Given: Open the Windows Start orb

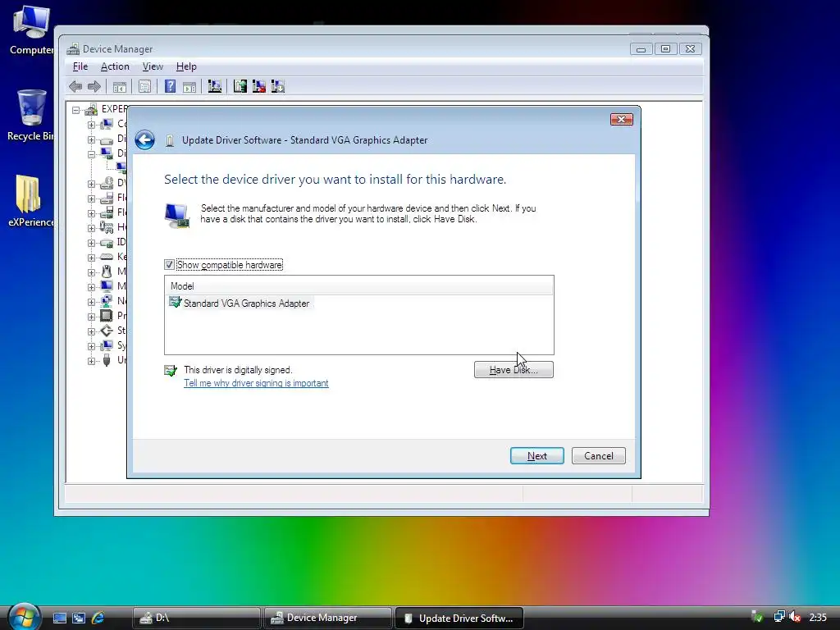Looking at the screenshot, I should click(x=24, y=616).
